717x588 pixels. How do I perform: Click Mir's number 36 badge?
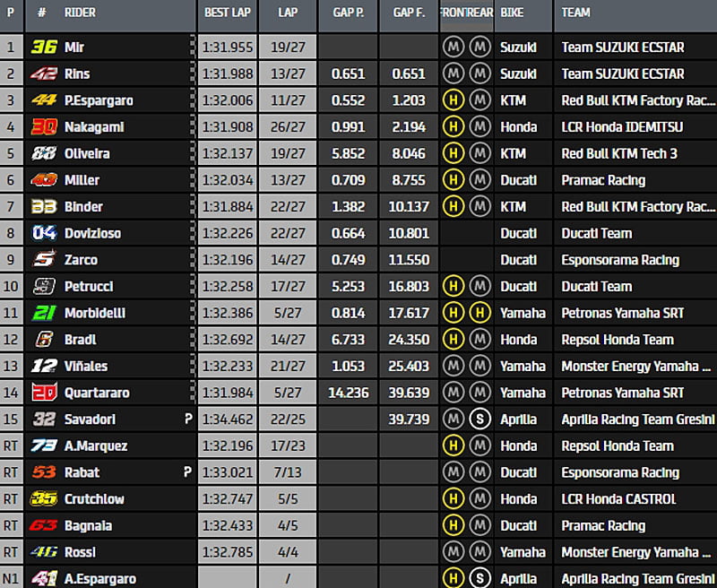coord(43,47)
